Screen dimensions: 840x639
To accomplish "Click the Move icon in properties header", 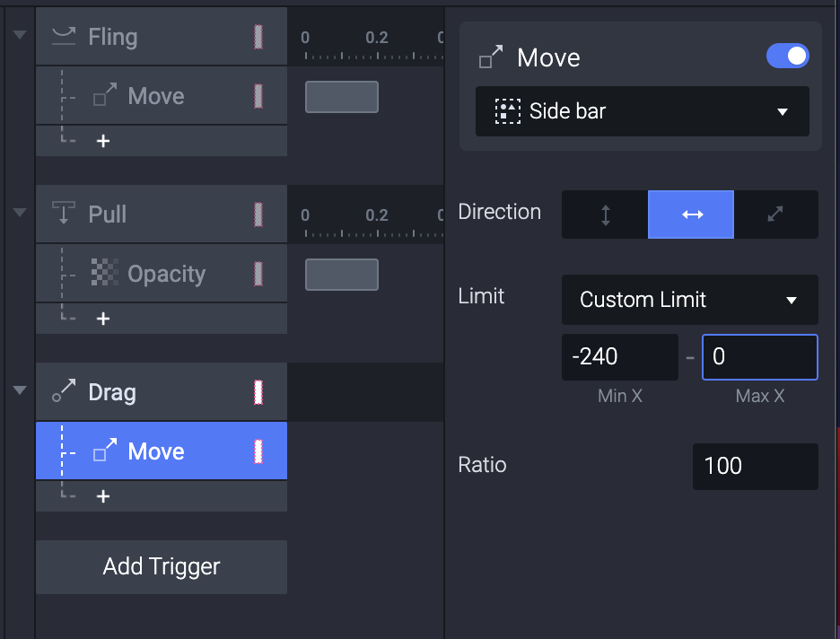I will 491,58.
